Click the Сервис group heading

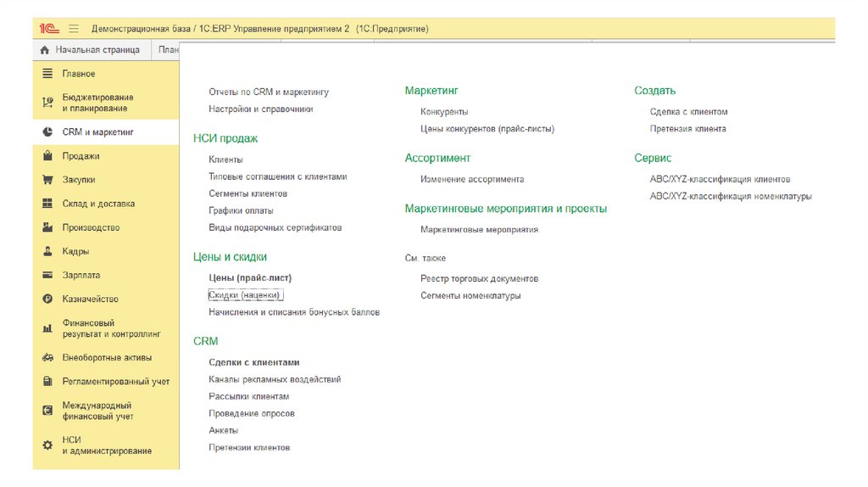(653, 159)
